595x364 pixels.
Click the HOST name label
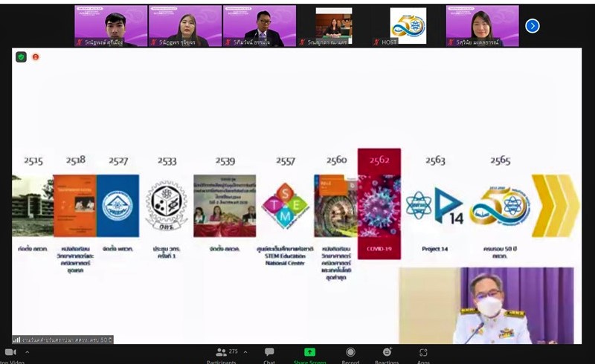389,42
